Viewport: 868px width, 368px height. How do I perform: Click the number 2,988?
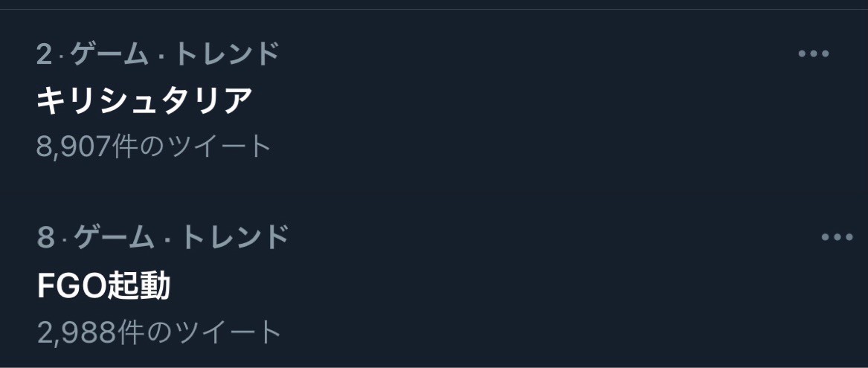pyautogui.click(x=77, y=332)
